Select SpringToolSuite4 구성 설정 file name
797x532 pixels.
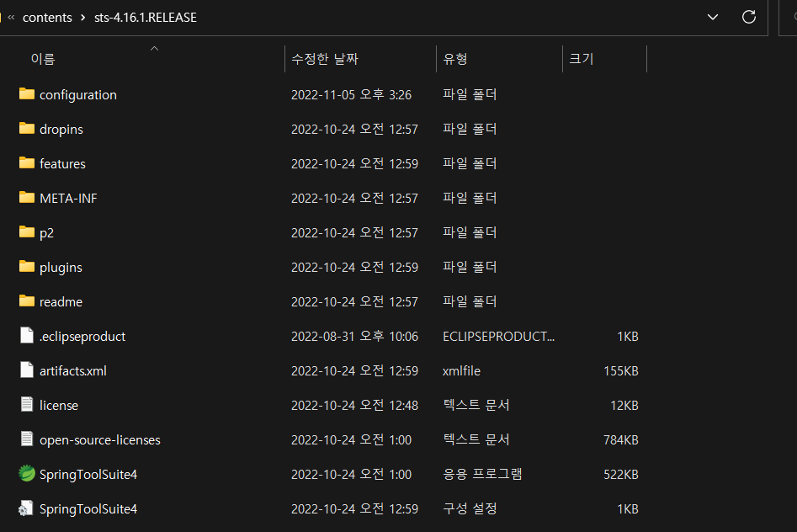(88, 509)
